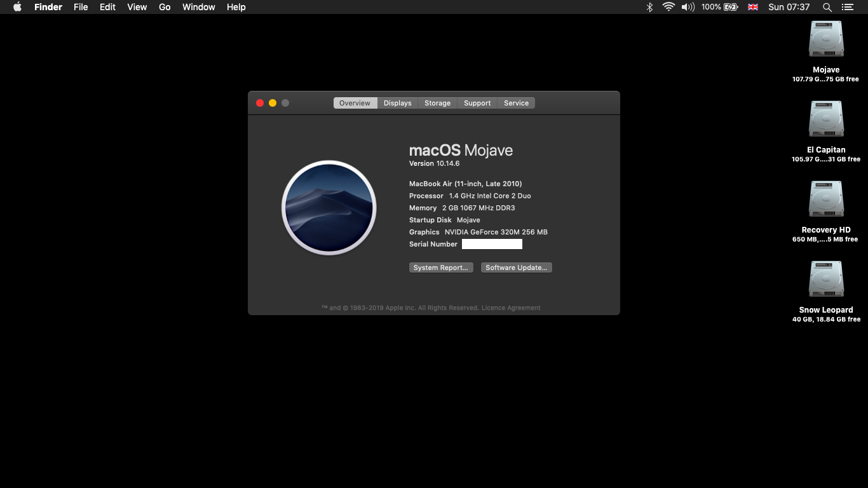The height and width of the screenshot is (488, 868).
Task: Click the Bluetooth status icon
Action: pyautogui.click(x=649, y=7)
